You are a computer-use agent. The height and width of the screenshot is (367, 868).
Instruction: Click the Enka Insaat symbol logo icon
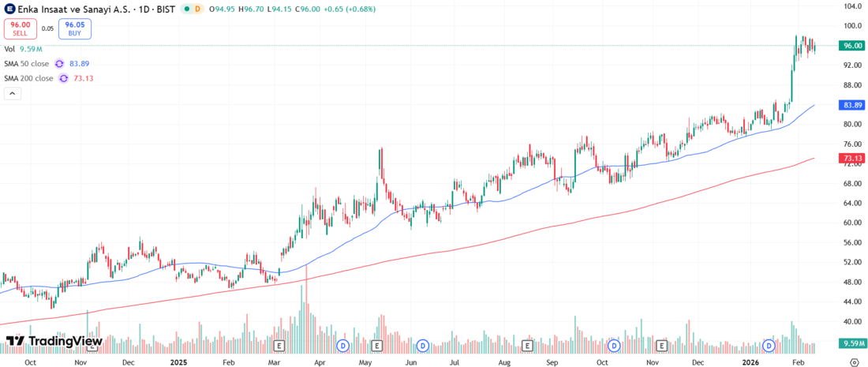point(9,9)
